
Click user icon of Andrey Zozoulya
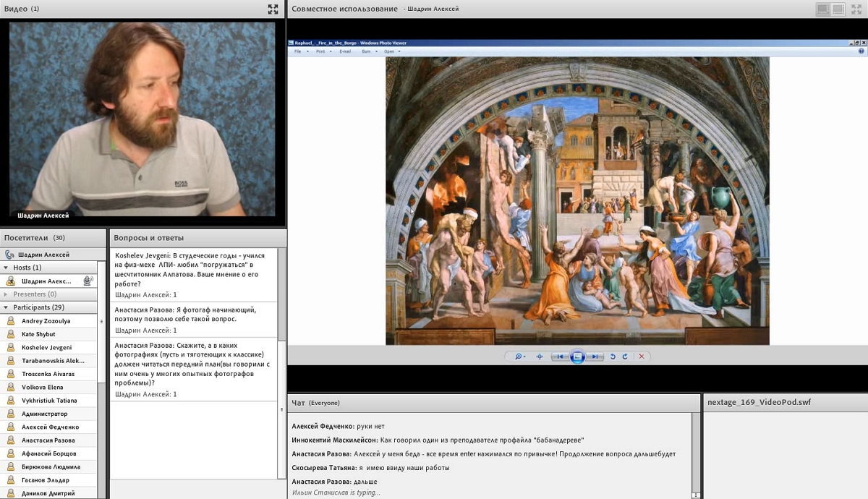click(x=11, y=320)
